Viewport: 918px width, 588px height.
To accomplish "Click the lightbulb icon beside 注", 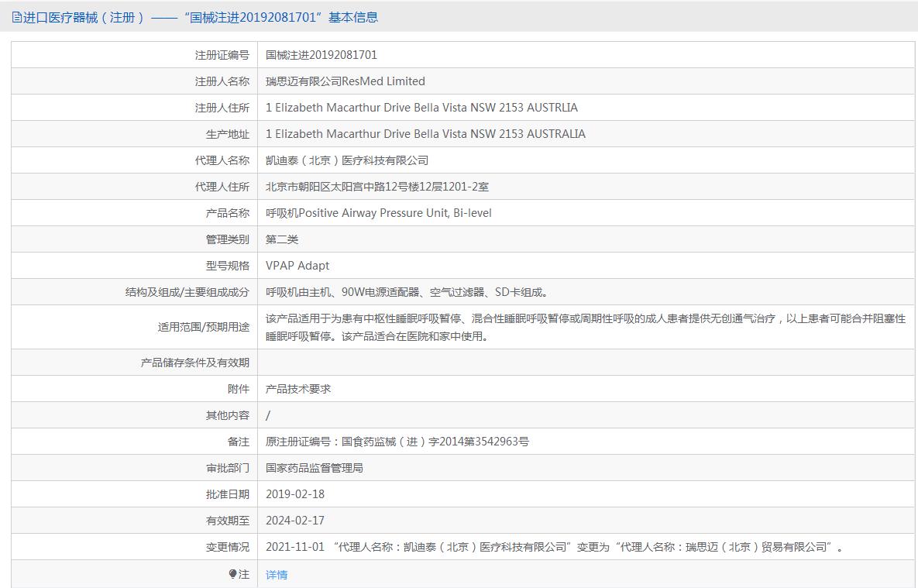I will click(x=233, y=574).
